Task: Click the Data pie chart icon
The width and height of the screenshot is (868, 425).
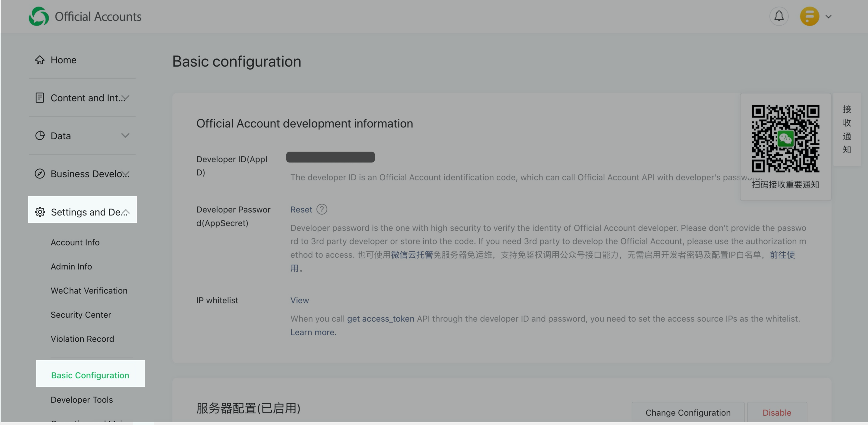Action: (x=40, y=136)
